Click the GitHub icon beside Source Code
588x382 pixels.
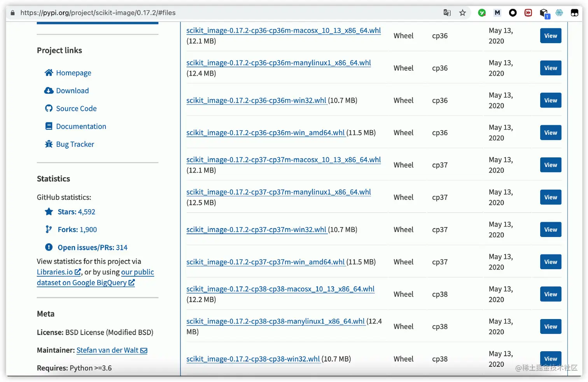tap(49, 108)
